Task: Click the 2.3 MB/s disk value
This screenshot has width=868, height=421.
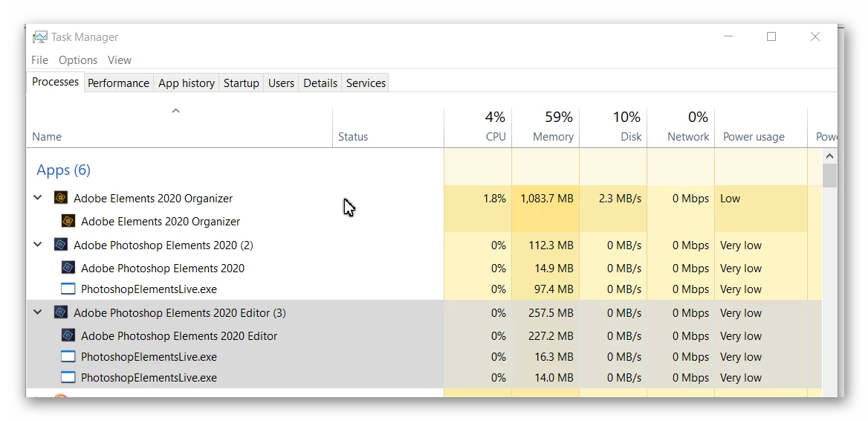Action: [619, 199]
